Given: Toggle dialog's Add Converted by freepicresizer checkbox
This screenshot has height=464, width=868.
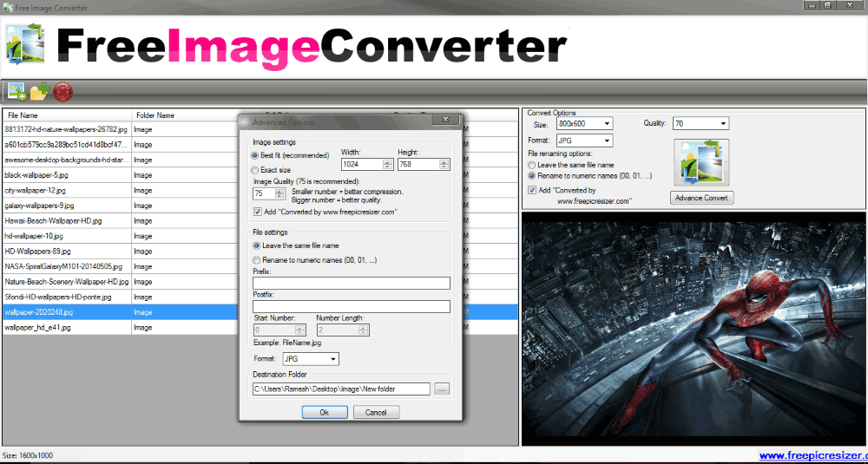Looking at the screenshot, I should click(258, 212).
